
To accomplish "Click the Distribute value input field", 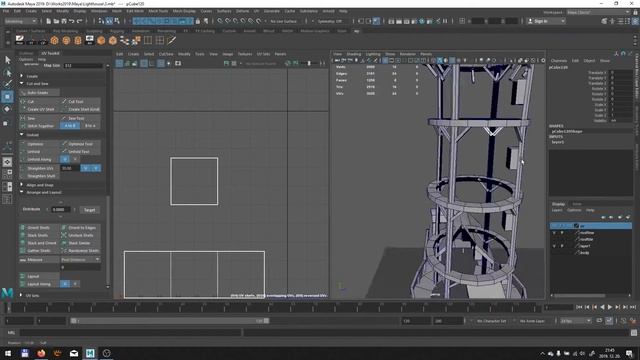I will [60, 209].
